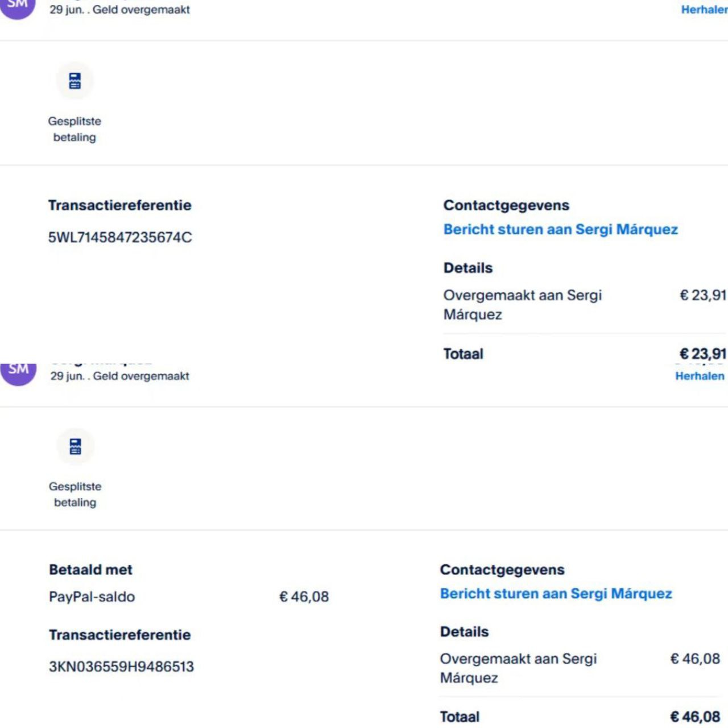
Task: Click the Herhalen link above the €46,08 details
Action: [700, 376]
